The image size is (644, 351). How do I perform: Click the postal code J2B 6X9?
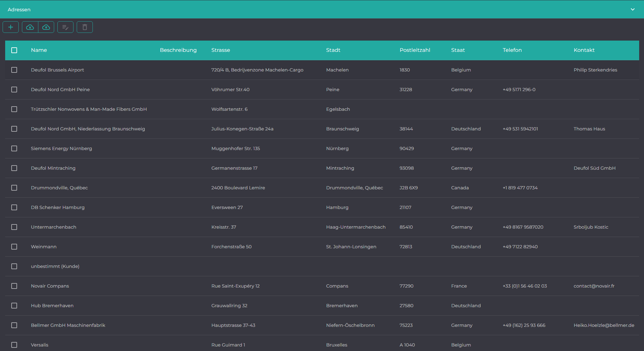[409, 188]
